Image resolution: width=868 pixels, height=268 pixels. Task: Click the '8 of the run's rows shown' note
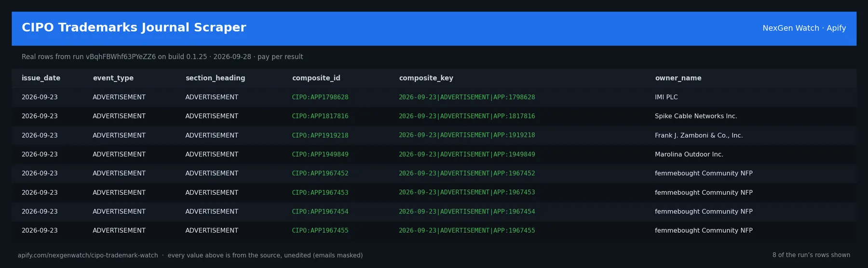811,255
